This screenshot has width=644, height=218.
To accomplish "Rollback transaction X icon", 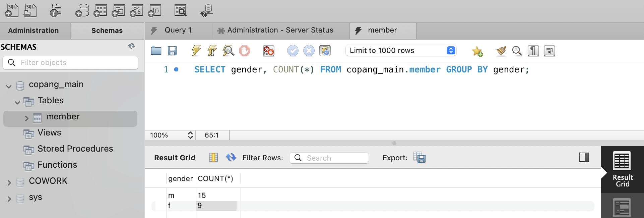I will point(309,51).
